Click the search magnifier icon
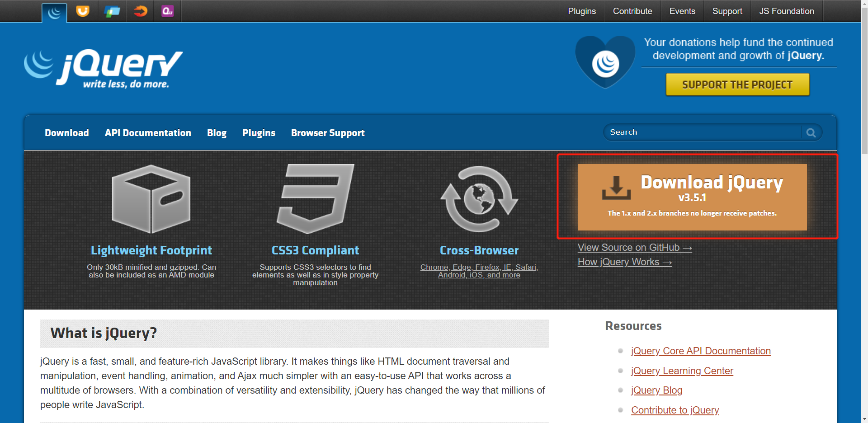868x423 pixels. point(811,132)
